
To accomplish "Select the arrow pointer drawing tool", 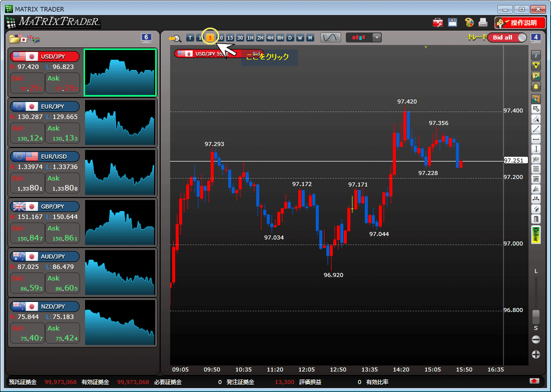I will click(536, 109).
